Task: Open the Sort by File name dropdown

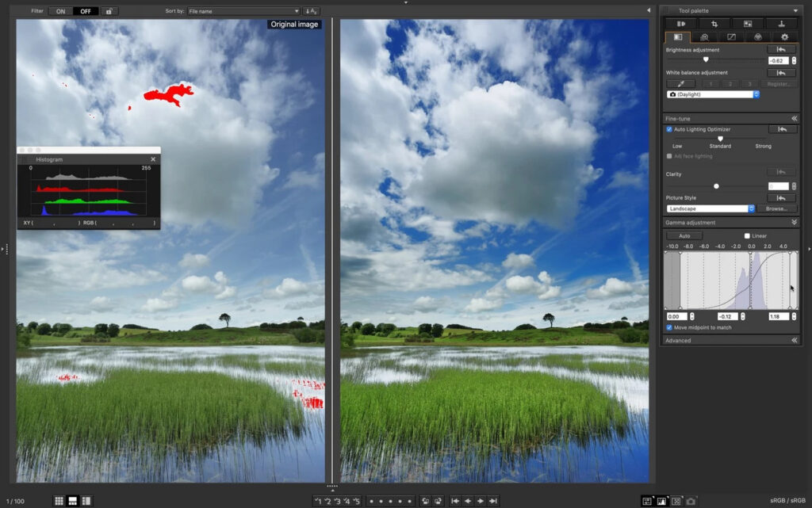Action: tap(243, 11)
